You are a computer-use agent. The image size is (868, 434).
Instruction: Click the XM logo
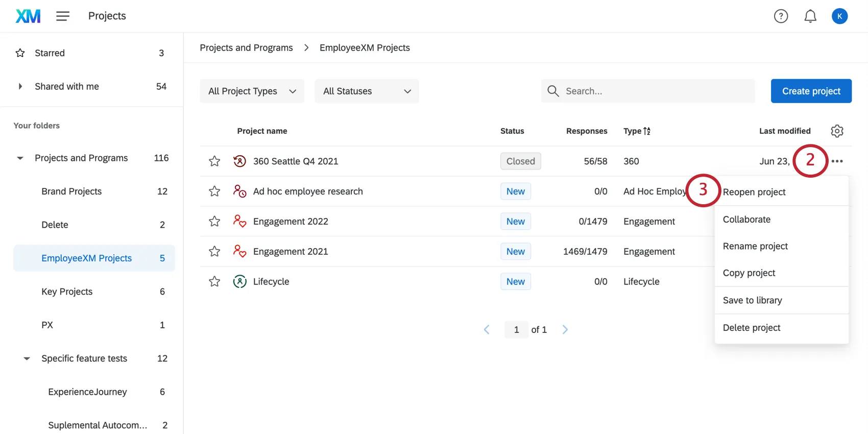(28, 16)
